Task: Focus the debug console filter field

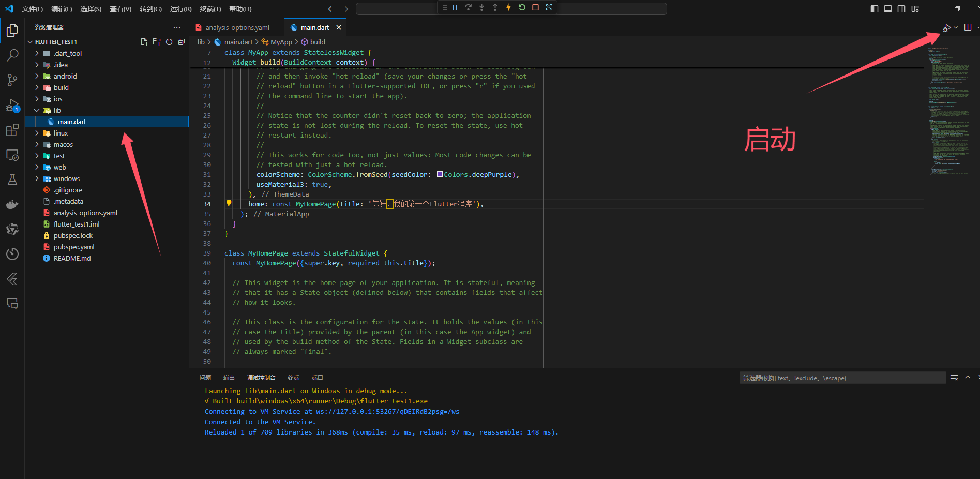Action: [842, 378]
